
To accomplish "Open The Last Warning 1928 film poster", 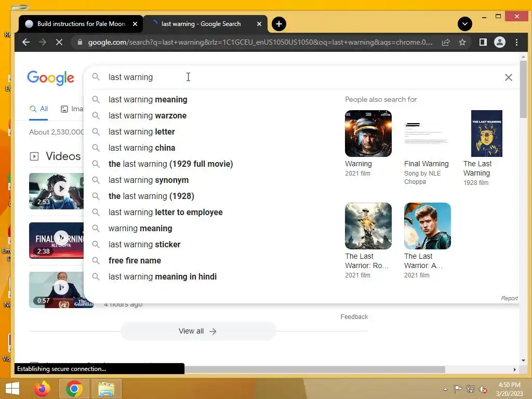I will [x=486, y=134].
